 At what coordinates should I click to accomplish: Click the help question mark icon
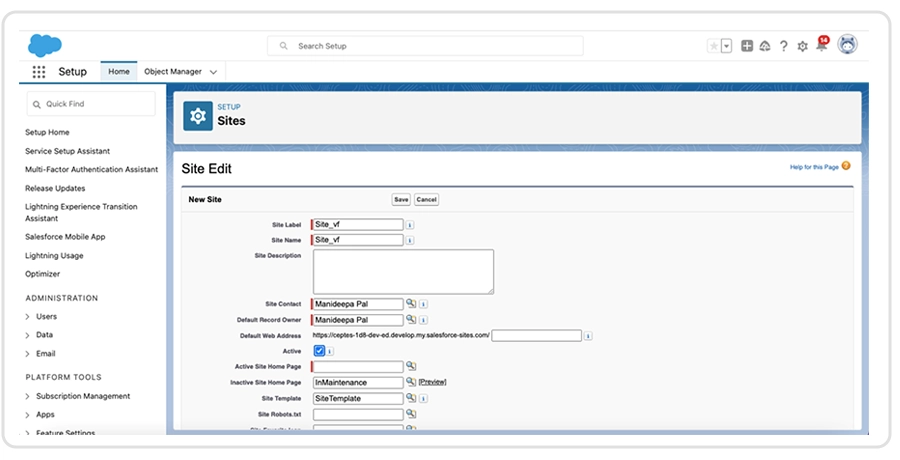[783, 46]
